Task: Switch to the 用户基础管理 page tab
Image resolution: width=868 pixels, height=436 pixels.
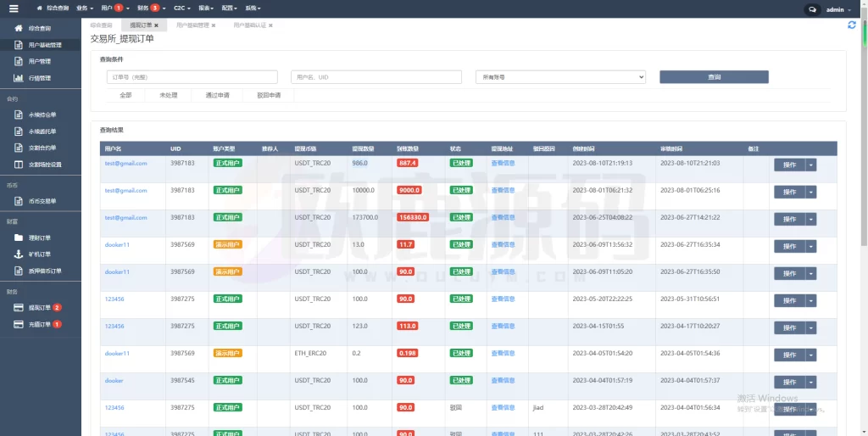Action: tap(192, 25)
